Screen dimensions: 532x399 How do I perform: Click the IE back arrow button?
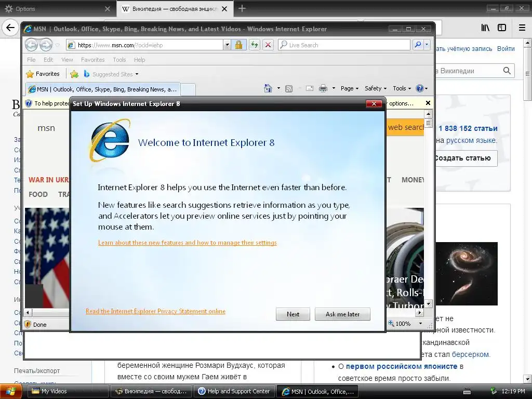click(x=32, y=45)
